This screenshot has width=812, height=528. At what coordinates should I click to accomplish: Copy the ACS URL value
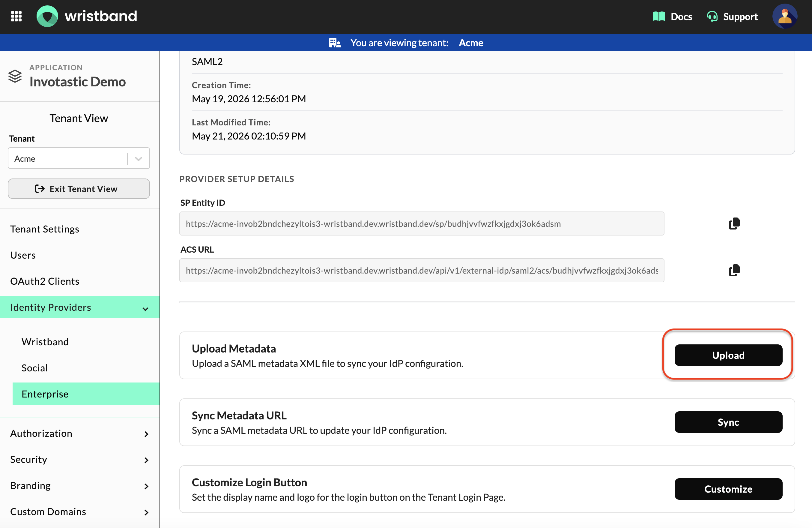tap(734, 270)
